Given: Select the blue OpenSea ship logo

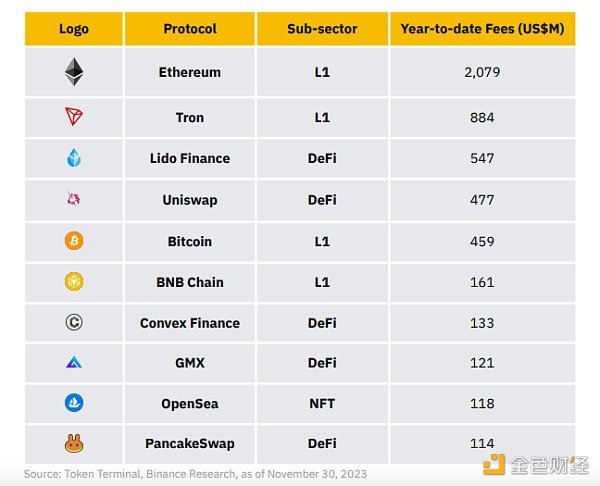Looking at the screenshot, I should (x=74, y=403).
